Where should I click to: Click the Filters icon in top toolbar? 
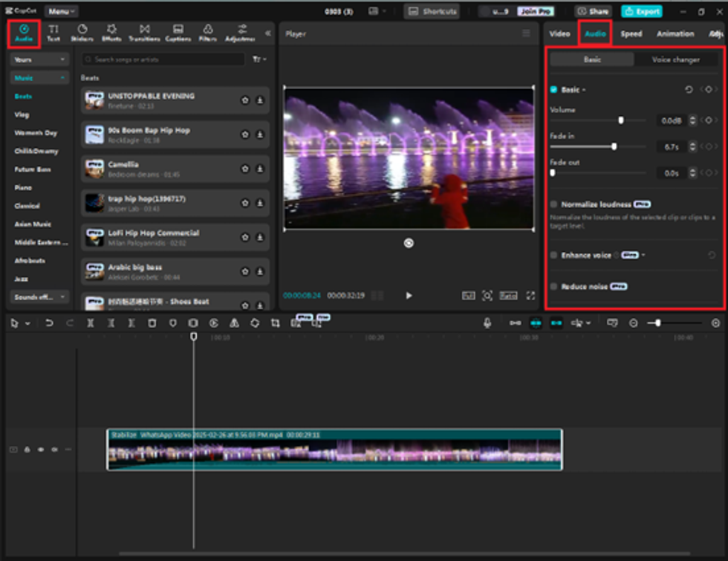(207, 33)
